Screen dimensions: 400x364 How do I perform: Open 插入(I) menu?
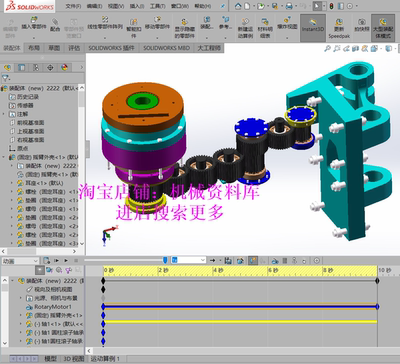click(137, 6)
